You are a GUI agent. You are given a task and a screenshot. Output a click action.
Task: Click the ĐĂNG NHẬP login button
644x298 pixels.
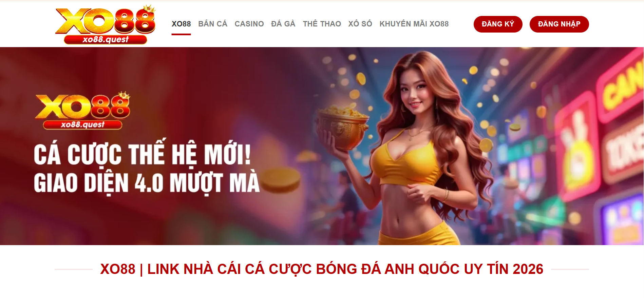pos(559,24)
